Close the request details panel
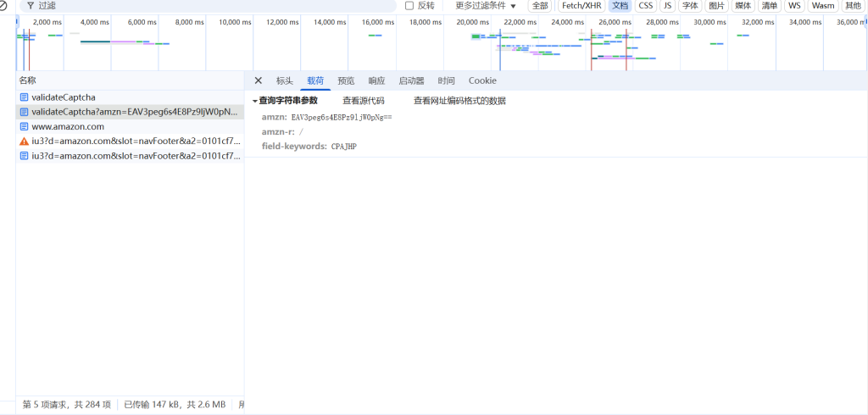Screen dimensions: 868x415 (259, 80)
